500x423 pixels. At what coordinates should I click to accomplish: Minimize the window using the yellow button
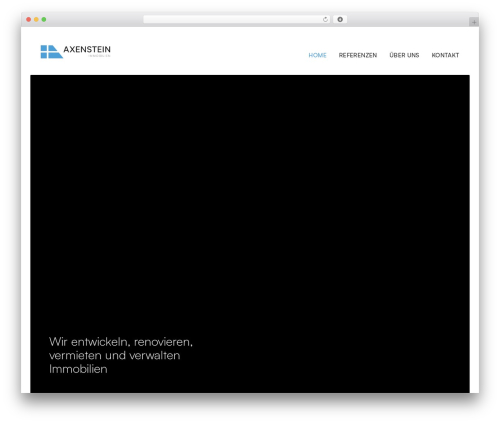(x=36, y=20)
